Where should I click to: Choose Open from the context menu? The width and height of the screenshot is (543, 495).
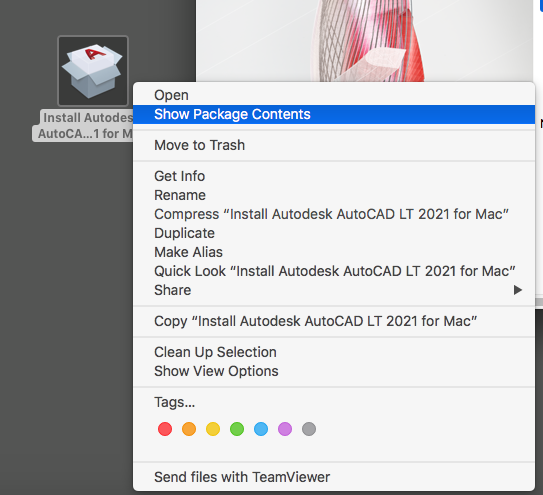(334, 95)
